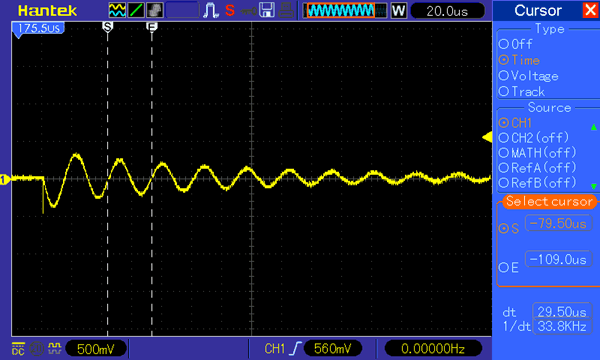Image resolution: width=600 pixels, height=360 pixels.
Task: Select CH1 as cursor source
Action: pyautogui.click(x=515, y=123)
